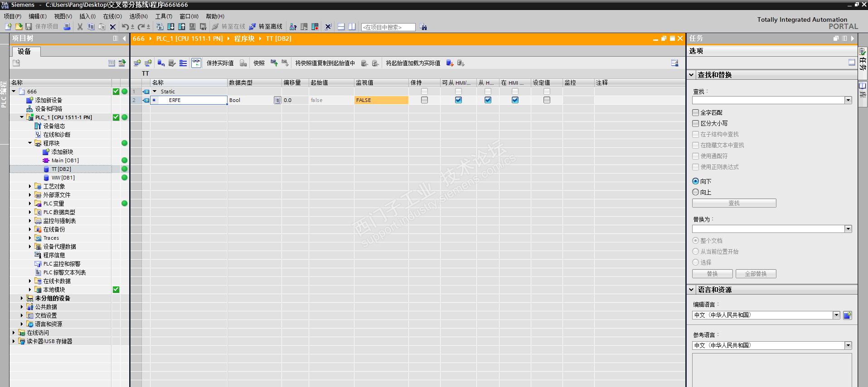Open the 视图(V) menu
The image size is (868, 387).
click(63, 16)
